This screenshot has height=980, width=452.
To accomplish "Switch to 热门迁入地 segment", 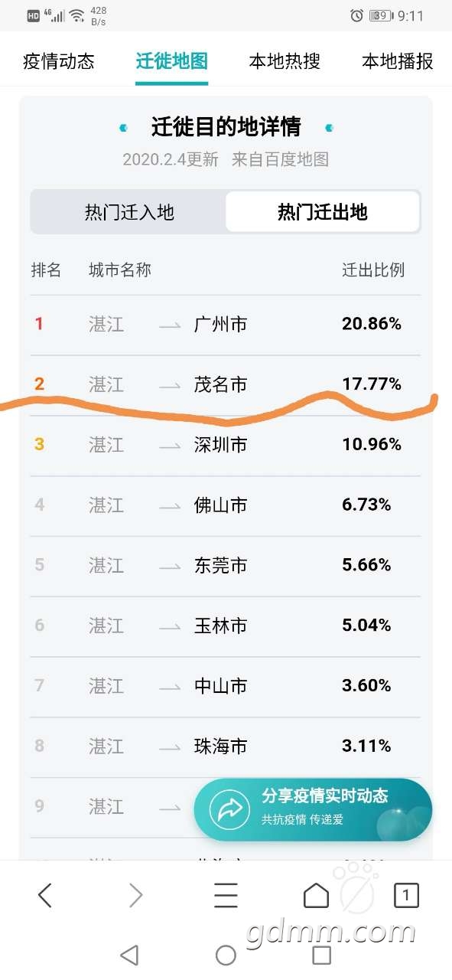I will [x=129, y=212].
